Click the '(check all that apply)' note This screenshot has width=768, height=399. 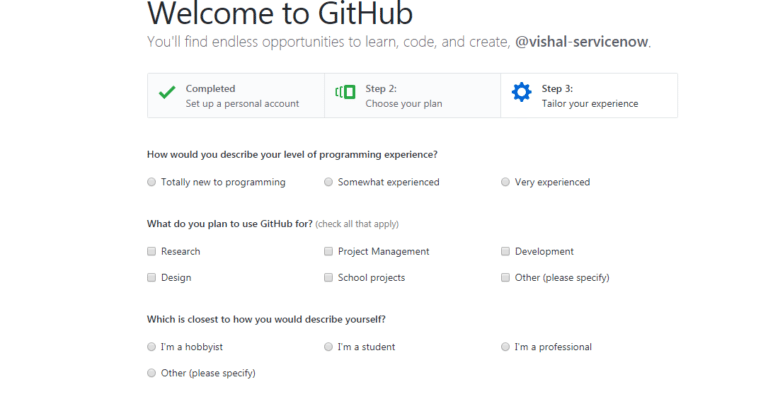tap(357, 224)
